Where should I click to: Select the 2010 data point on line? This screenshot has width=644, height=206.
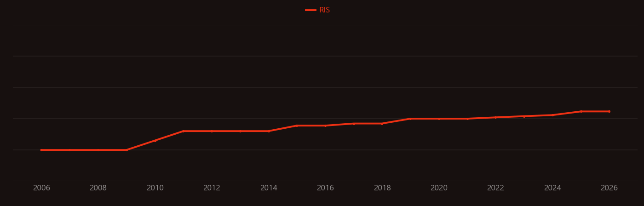[x=155, y=141]
